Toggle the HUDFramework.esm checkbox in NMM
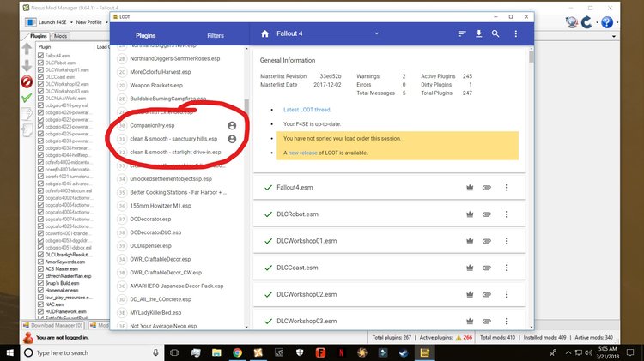The width and height of the screenshot is (644, 361). point(40,311)
